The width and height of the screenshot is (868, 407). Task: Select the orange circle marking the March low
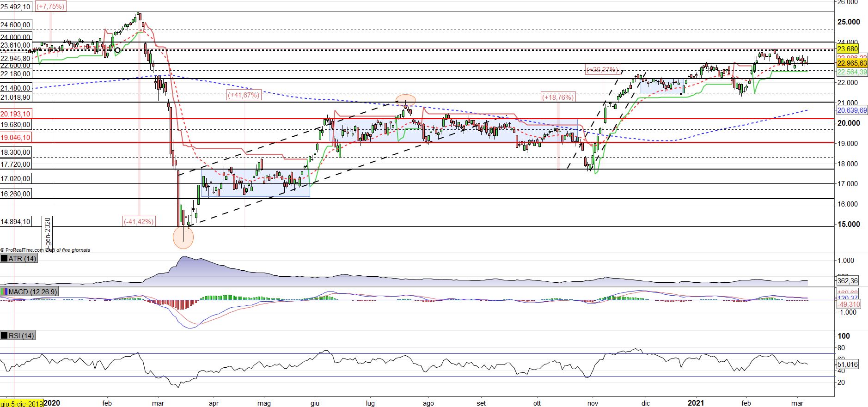click(183, 237)
